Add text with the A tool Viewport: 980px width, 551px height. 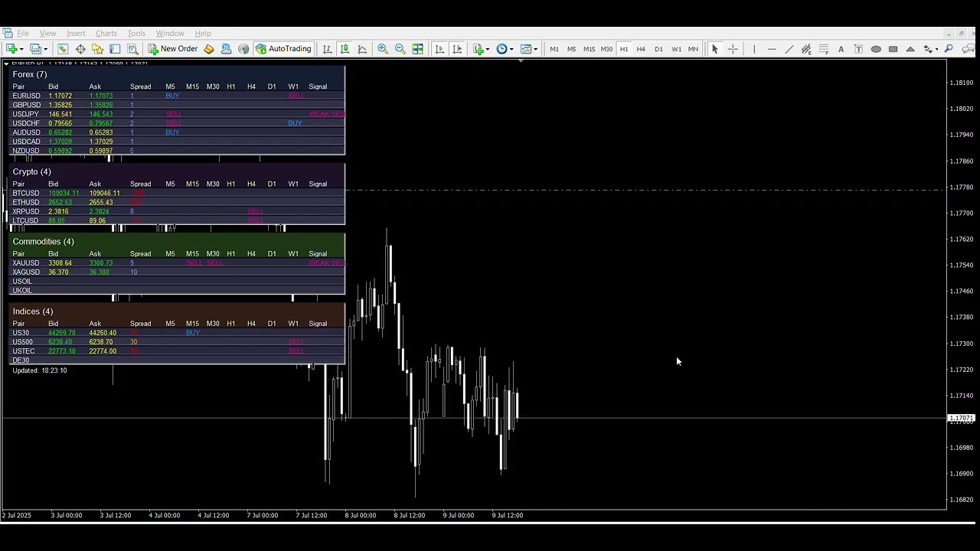point(841,49)
